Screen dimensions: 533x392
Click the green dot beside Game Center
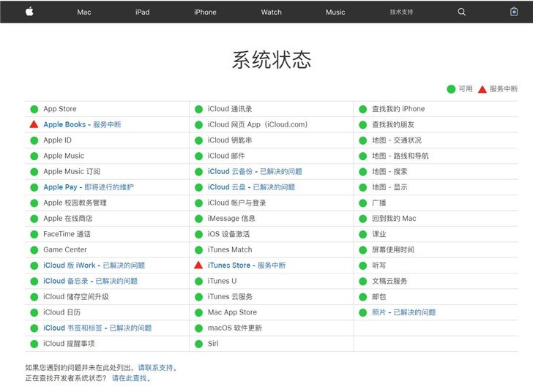pyautogui.click(x=34, y=250)
